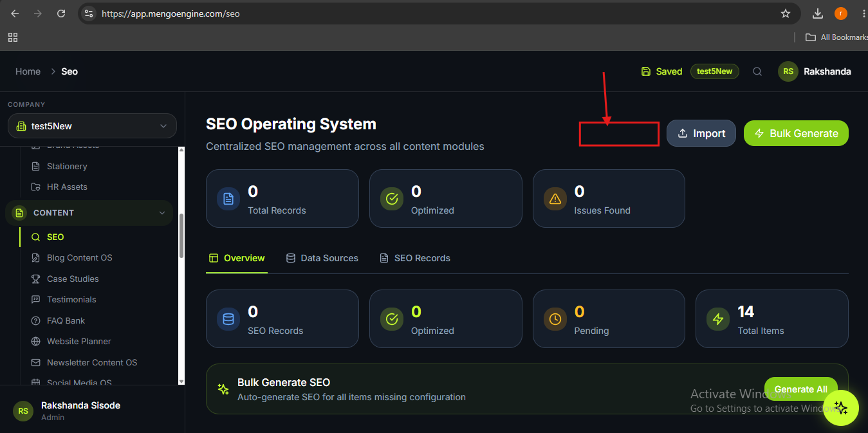
Task: Click the Issues Found warning icon
Action: tap(555, 199)
